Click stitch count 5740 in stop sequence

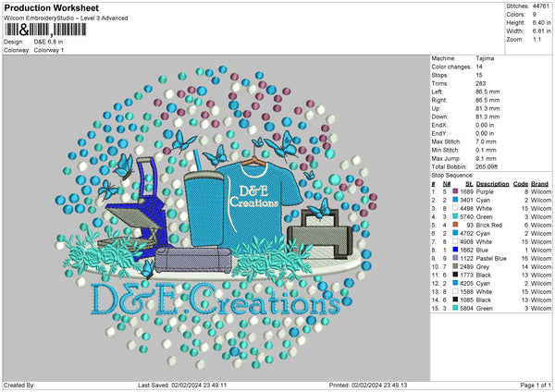coord(466,216)
